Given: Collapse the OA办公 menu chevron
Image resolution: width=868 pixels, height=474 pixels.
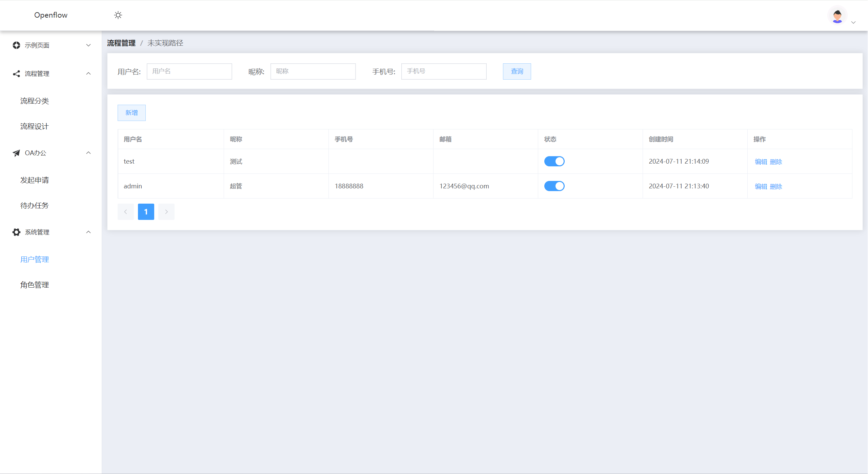Looking at the screenshot, I should coord(88,153).
